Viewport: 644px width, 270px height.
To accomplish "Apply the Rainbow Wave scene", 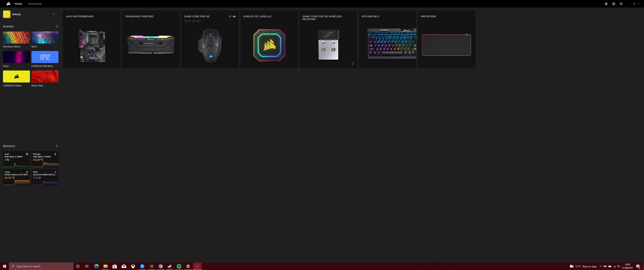I will [x=16, y=37].
